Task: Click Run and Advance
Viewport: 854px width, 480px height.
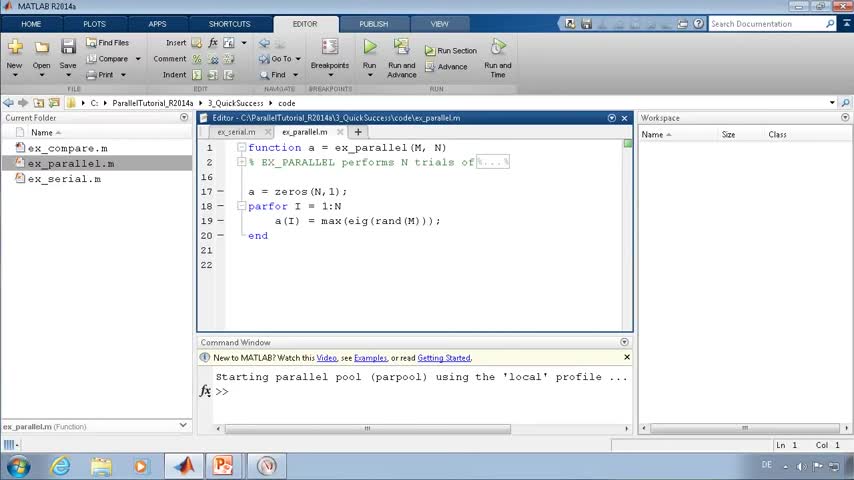Action: pos(402,58)
